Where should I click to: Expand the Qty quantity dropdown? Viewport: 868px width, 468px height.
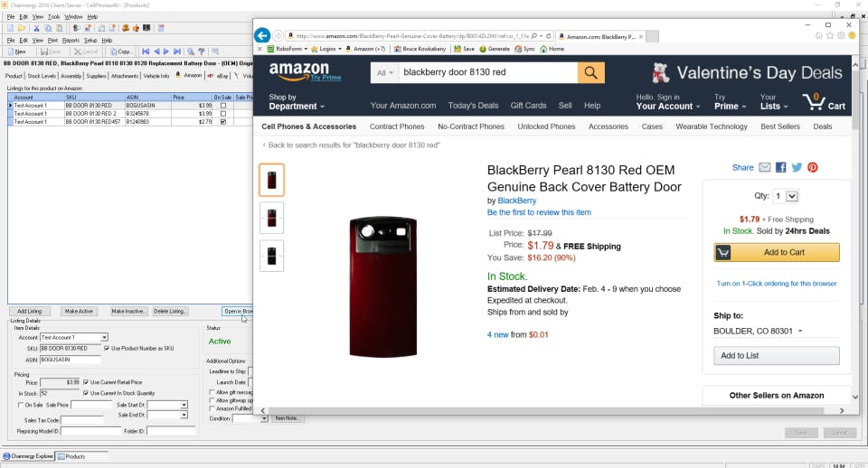tap(791, 196)
